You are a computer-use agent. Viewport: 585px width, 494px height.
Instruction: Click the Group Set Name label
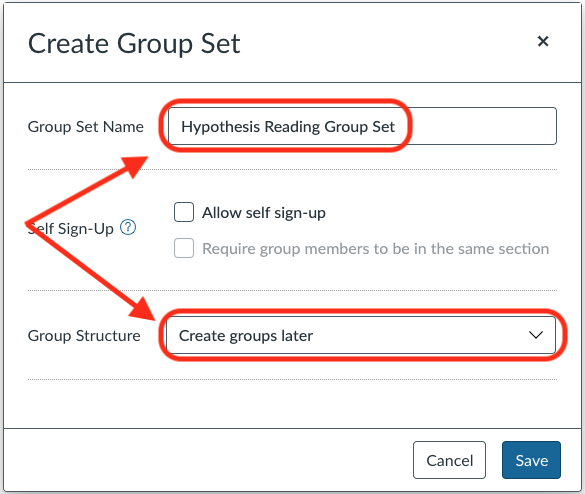[86, 127]
